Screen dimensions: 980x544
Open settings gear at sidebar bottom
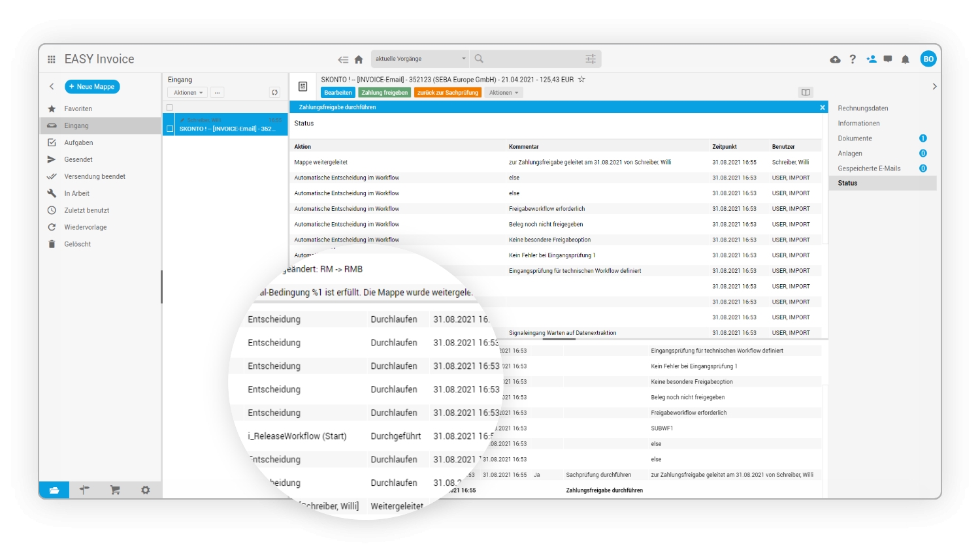(x=145, y=490)
